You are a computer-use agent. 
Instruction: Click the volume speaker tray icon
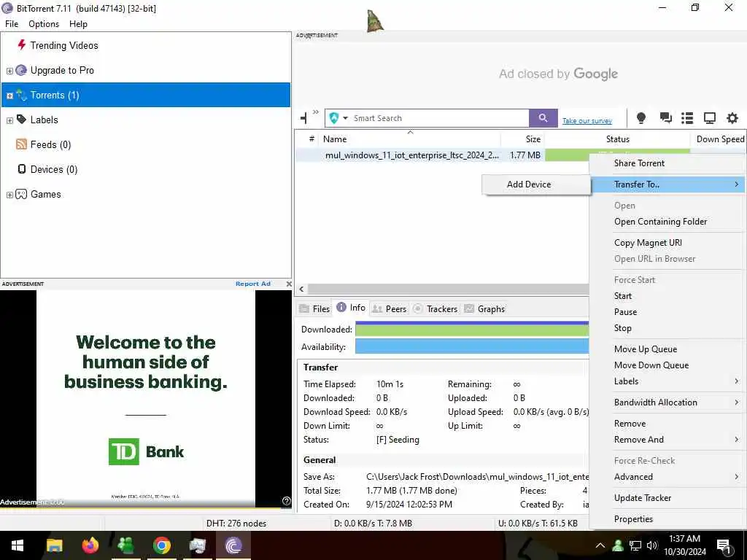[x=652, y=545]
